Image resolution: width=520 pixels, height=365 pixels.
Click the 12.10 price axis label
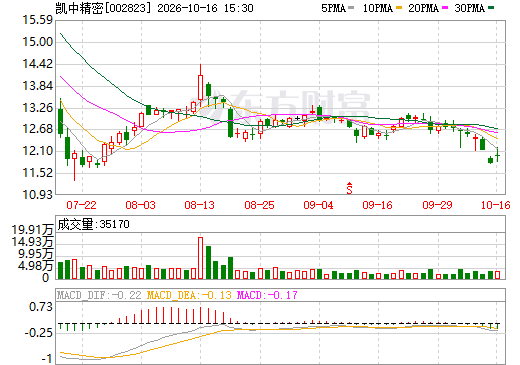click(x=38, y=151)
